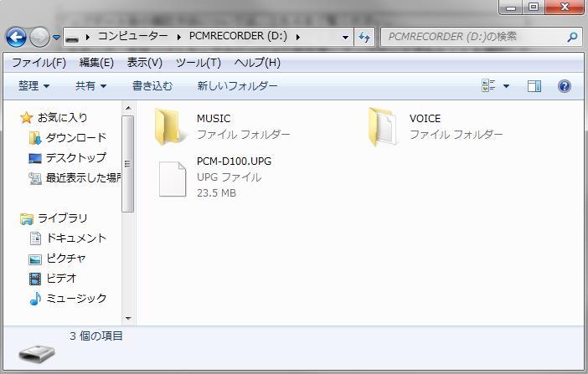588x374 pixels.
Task: Click the ビデオ filmstrip icon
Action: (x=35, y=279)
